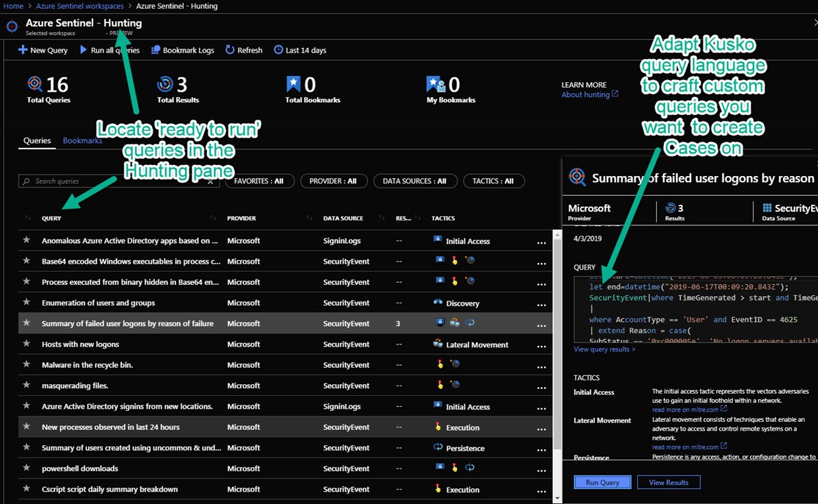Expand the Data Sources: All filter
818x504 pixels.
(x=414, y=181)
